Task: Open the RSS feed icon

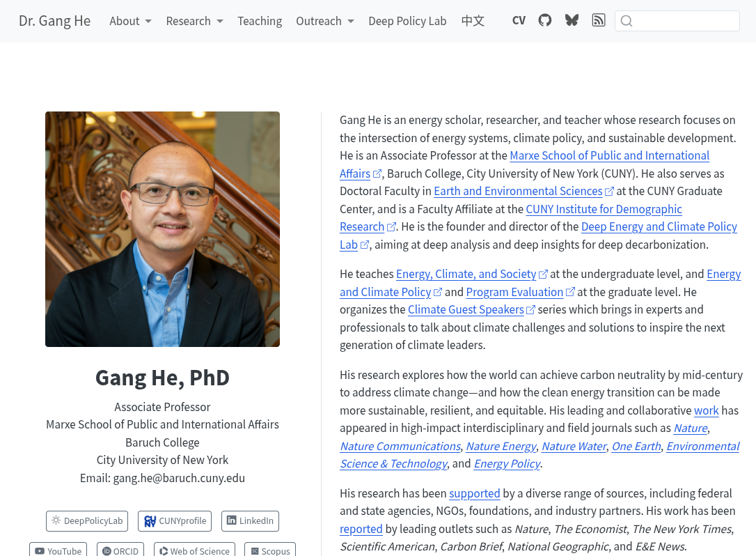Action: pyautogui.click(x=598, y=20)
